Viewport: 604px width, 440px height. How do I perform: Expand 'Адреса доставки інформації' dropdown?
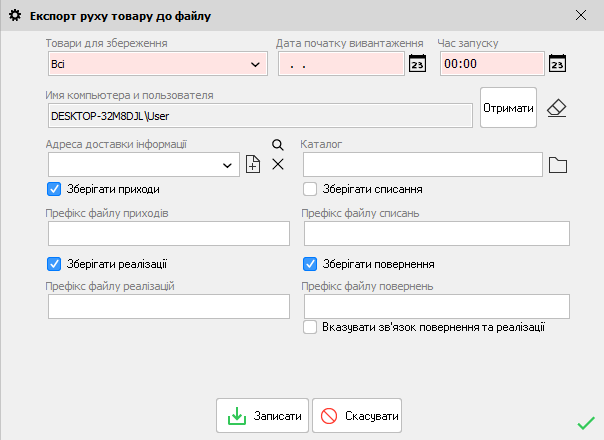tap(228, 165)
